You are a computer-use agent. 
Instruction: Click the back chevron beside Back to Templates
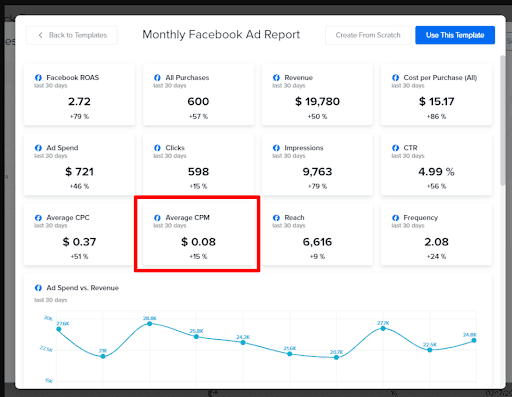[40, 35]
